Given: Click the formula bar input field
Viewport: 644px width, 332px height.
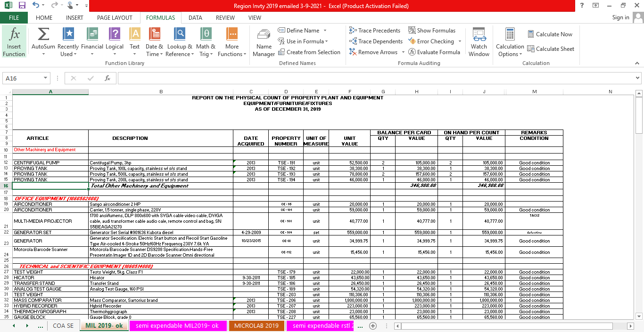Looking at the screenshot, I should pyautogui.click(x=375, y=78).
